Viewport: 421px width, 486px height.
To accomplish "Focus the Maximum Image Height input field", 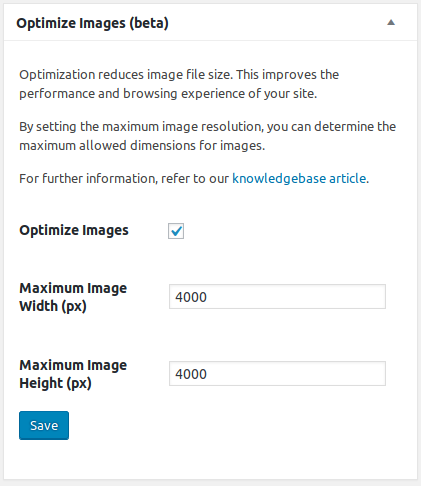I will [277, 373].
